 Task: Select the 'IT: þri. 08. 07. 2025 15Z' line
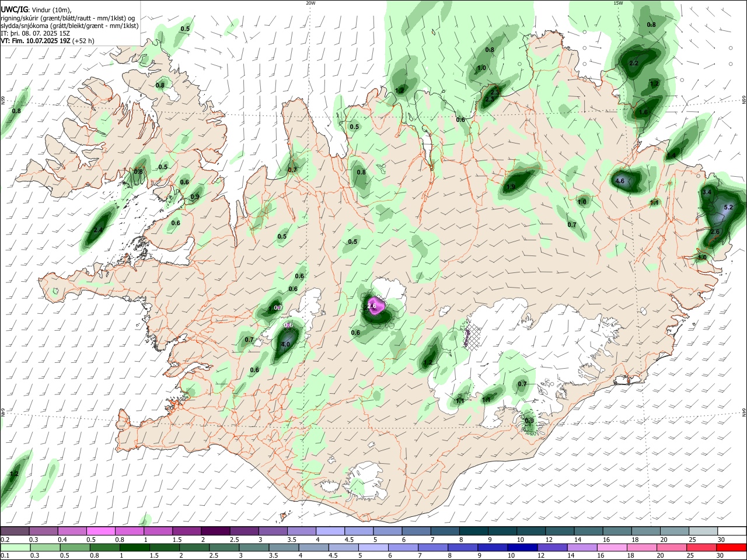pos(35,33)
